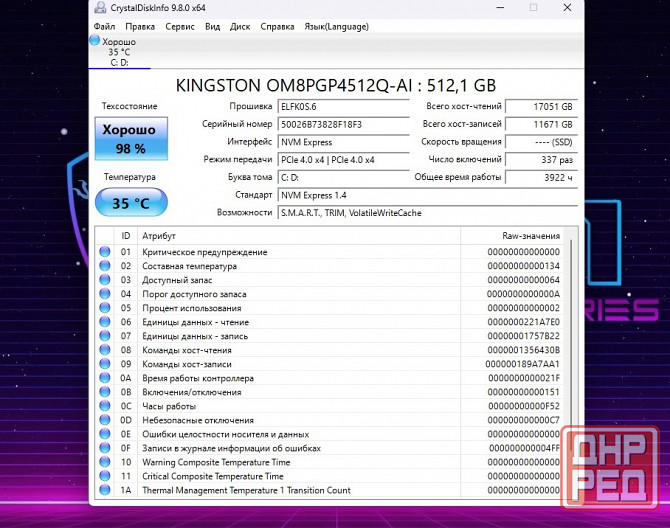Click status icon for attribute 0C Часы работы
670x528 pixels.
(x=105, y=406)
